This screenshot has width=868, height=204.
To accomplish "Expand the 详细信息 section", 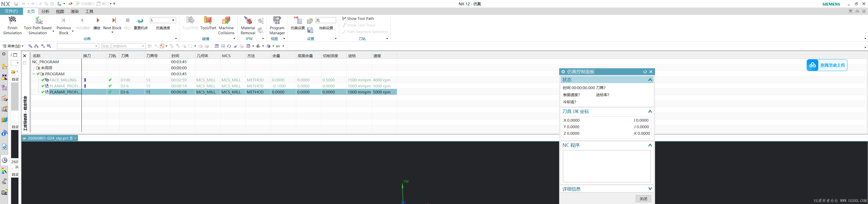I will point(650,189).
